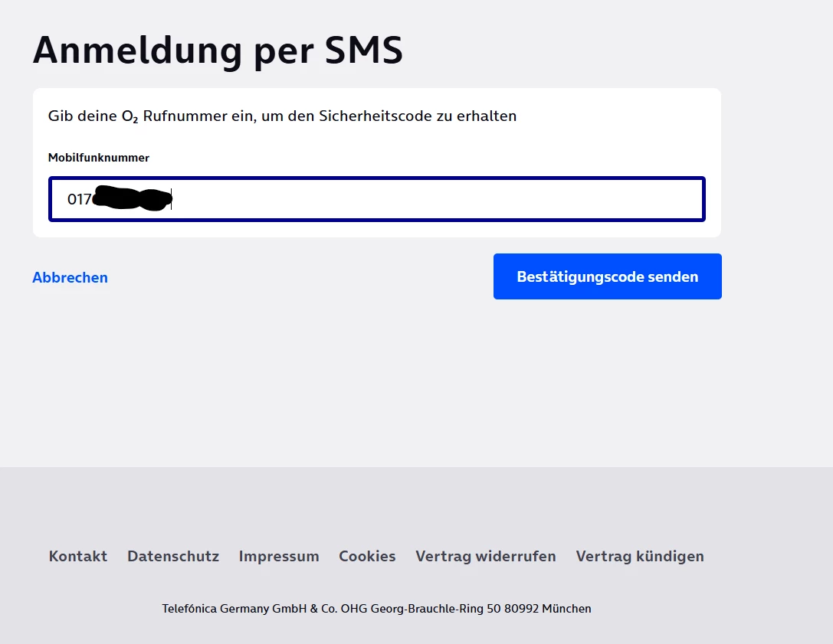Click the O2 brand text in the instruction
The height and width of the screenshot is (644, 833).
[x=130, y=116]
